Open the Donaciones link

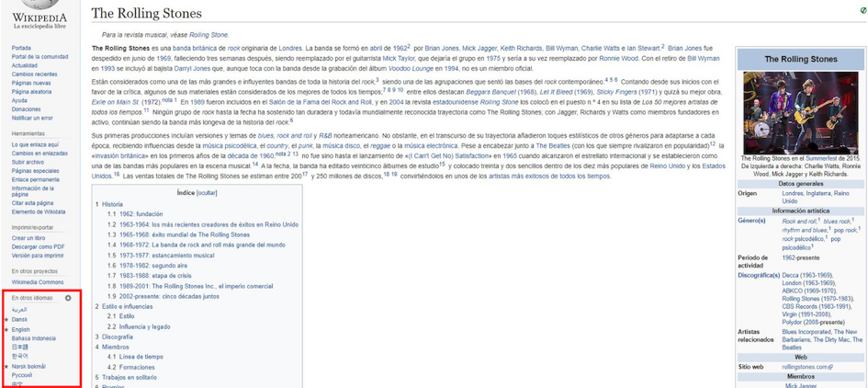click(x=26, y=109)
